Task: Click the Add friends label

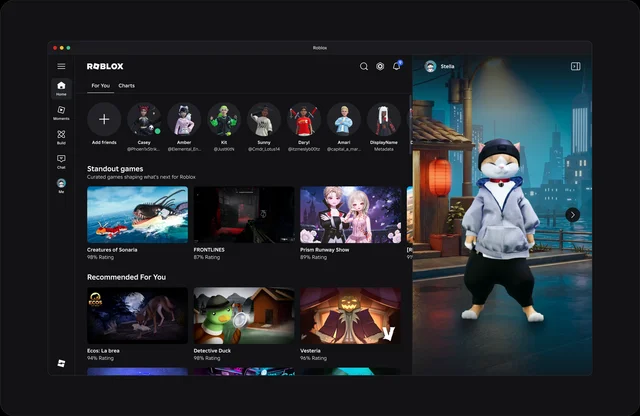Action: tap(104, 142)
